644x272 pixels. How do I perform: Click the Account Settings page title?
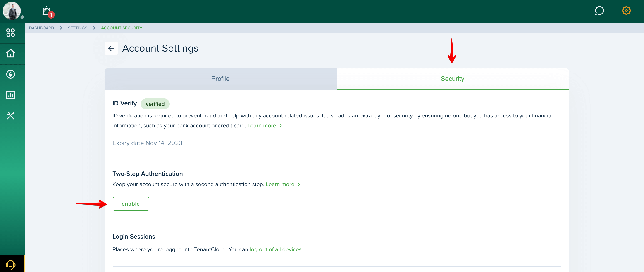click(160, 48)
